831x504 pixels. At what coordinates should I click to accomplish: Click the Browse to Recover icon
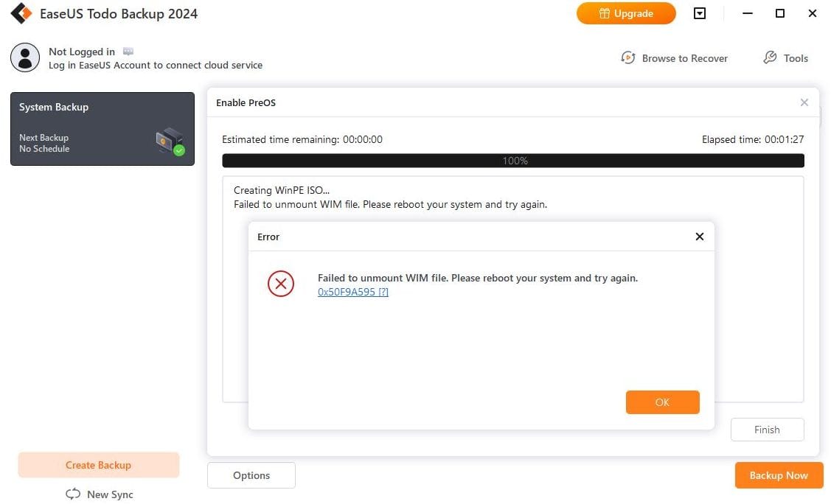pyautogui.click(x=628, y=57)
